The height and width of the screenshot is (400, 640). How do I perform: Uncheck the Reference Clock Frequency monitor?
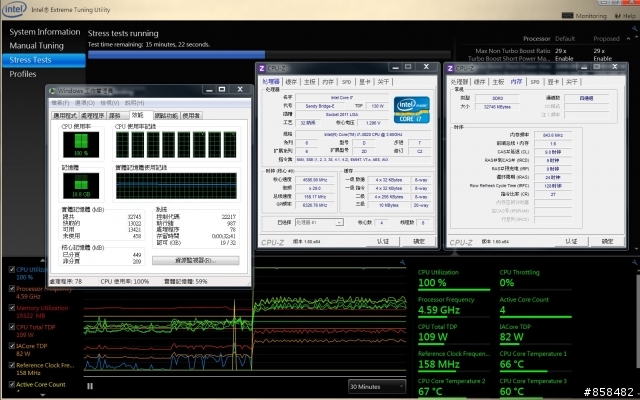point(12,365)
